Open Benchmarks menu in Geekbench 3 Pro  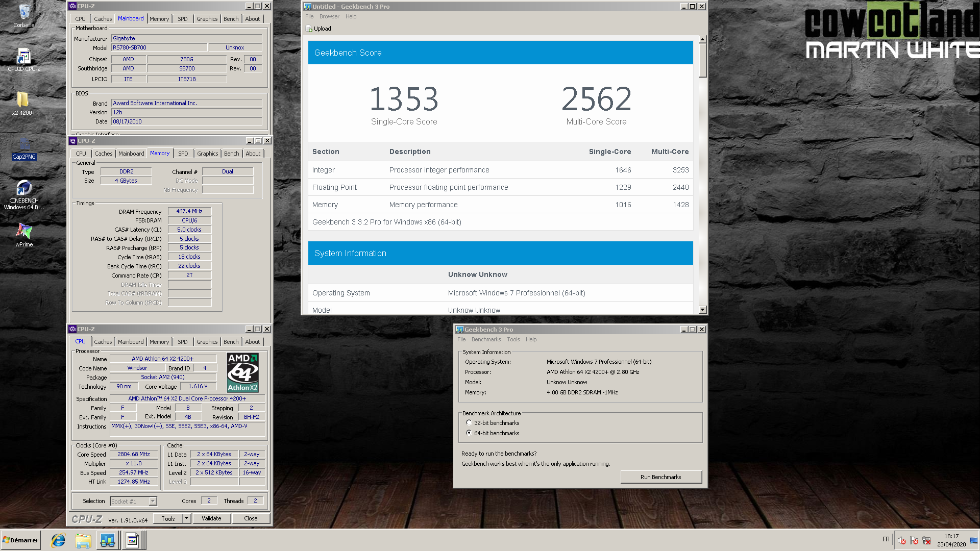[486, 340]
